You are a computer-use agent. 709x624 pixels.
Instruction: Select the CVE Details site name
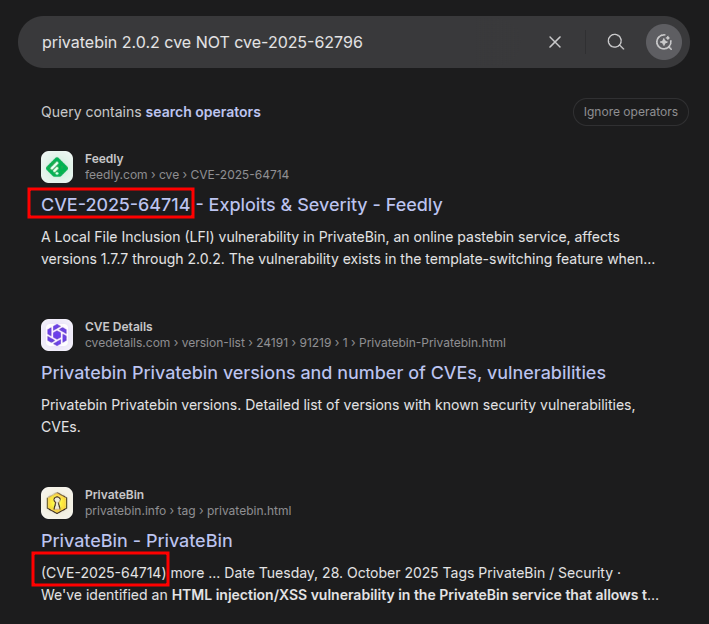click(119, 326)
